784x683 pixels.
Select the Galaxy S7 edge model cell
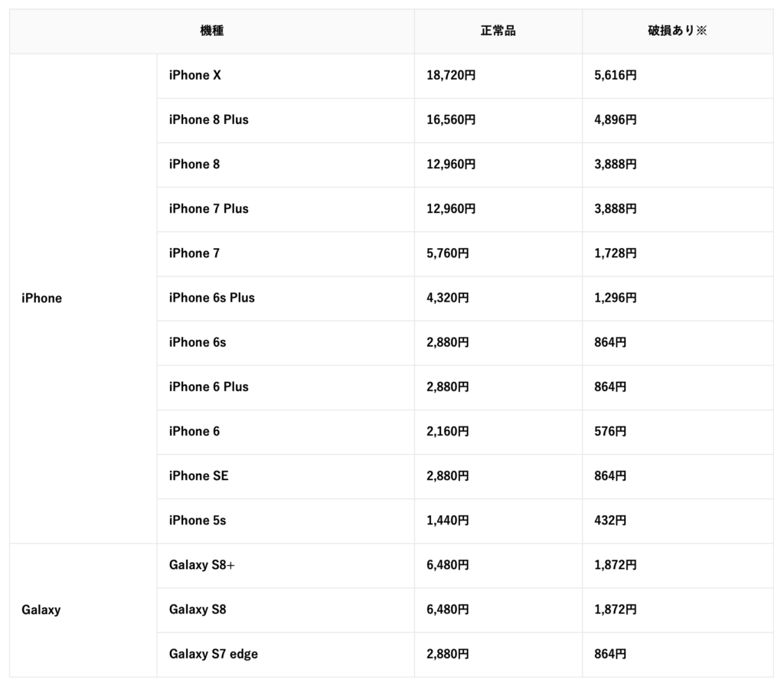tap(286, 655)
